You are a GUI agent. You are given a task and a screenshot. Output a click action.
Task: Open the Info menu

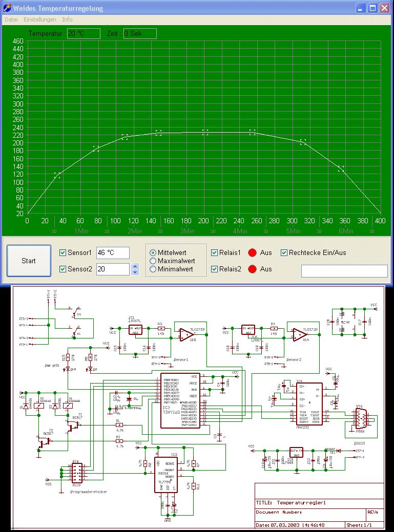pos(67,19)
